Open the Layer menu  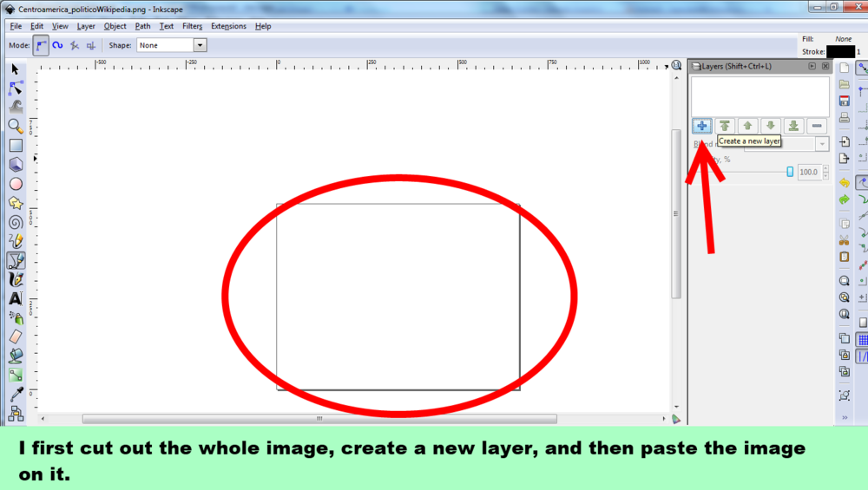(x=86, y=26)
